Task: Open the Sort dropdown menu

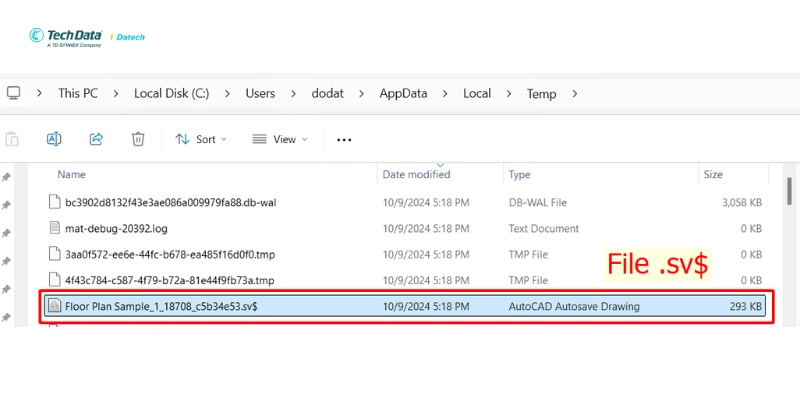Action: 201,139
